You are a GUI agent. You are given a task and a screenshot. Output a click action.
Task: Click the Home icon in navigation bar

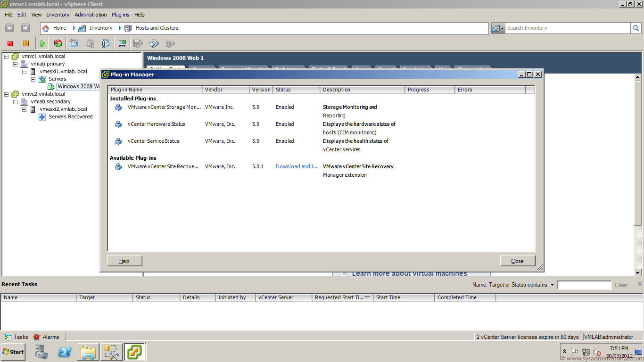(46, 28)
